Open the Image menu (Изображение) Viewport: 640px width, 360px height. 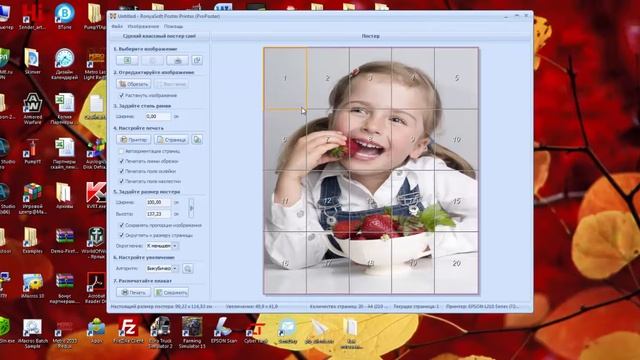point(143,26)
